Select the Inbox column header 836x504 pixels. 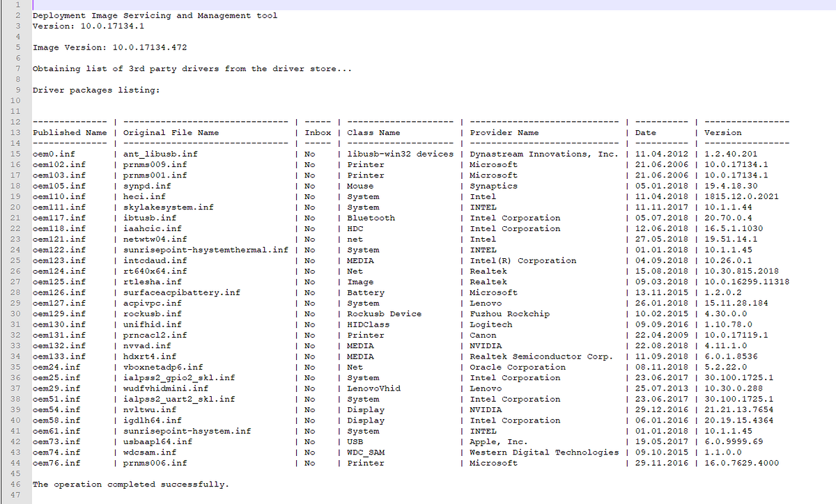[318, 132]
